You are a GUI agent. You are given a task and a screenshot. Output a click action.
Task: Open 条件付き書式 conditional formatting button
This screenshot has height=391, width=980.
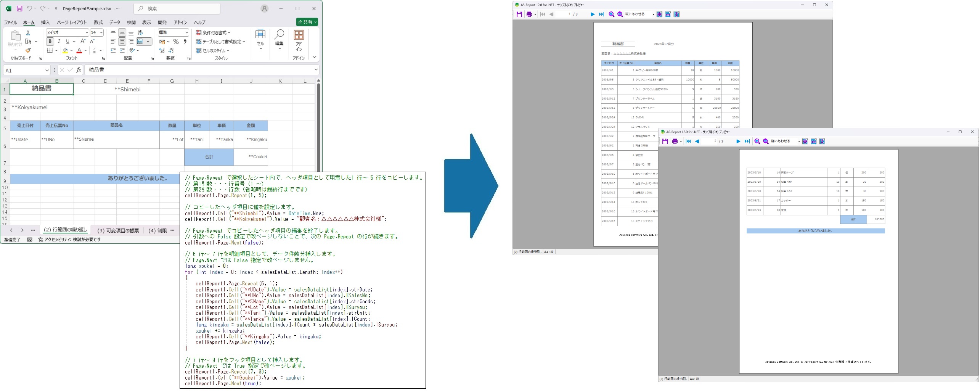(214, 33)
